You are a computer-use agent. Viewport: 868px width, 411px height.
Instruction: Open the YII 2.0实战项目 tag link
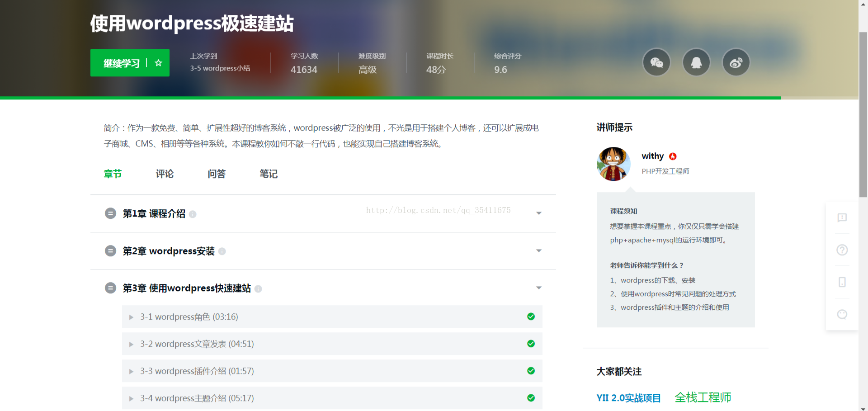[628, 398]
